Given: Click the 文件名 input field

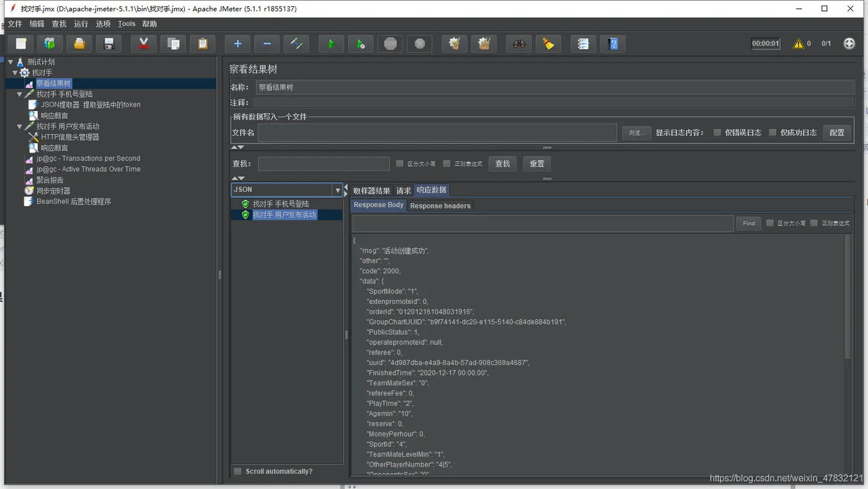Looking at the screenshot, I should tap(437, 133).
